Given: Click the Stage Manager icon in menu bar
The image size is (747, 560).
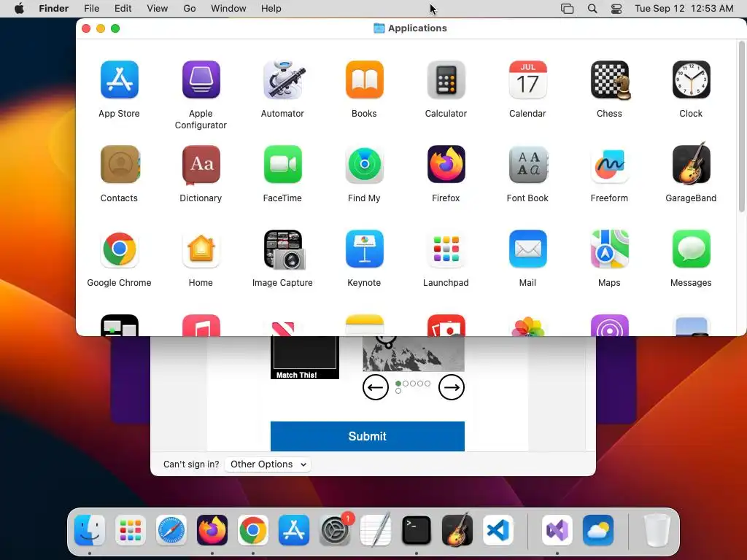Looking at the screenshot, I should 567,9.
